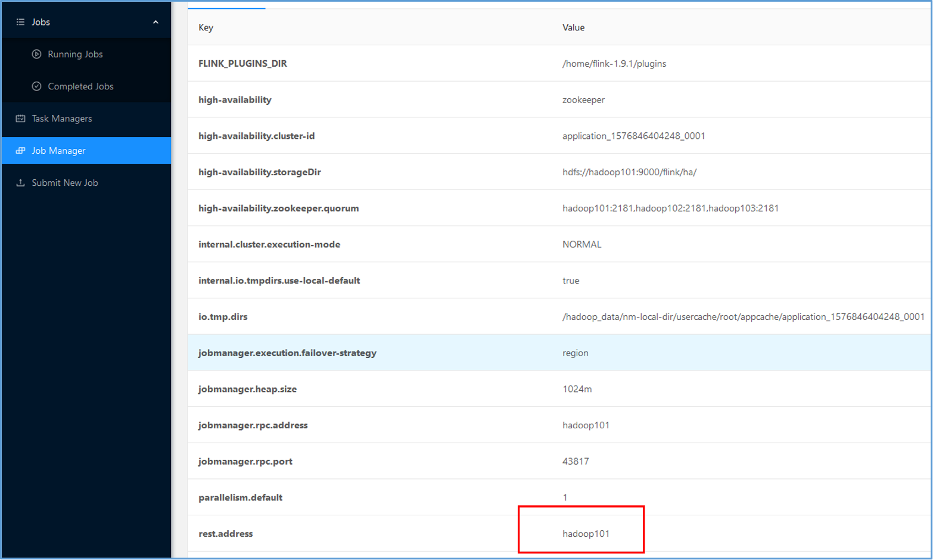This screenshot has width=933, height=560.
Task: Click jobmanager.rpc.port key
Action: tap(245, 461)
